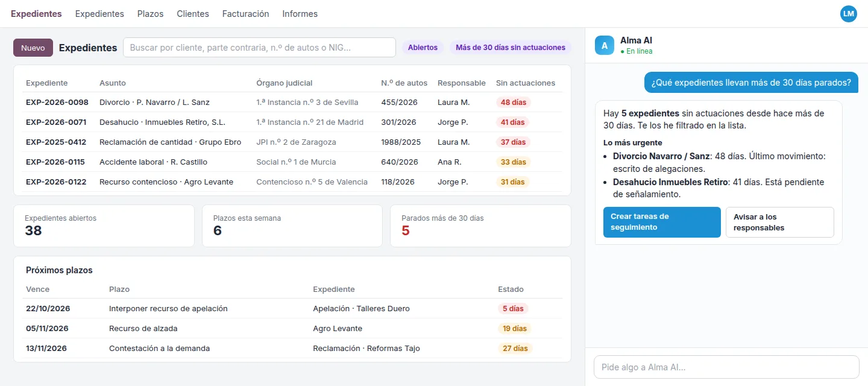Select 'Accidente laboral · R. Castillo'
868x386 pixels.
153,162
